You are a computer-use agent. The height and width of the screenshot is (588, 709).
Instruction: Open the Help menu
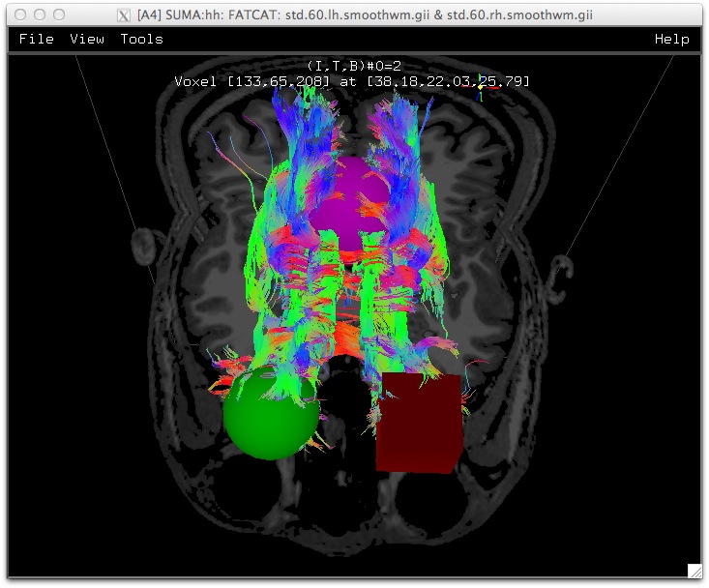click(x=671, y=39)
